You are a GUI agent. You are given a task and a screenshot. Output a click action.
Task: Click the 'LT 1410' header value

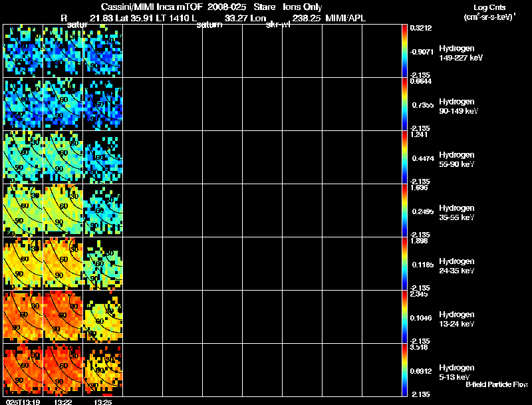click(173, 18)
